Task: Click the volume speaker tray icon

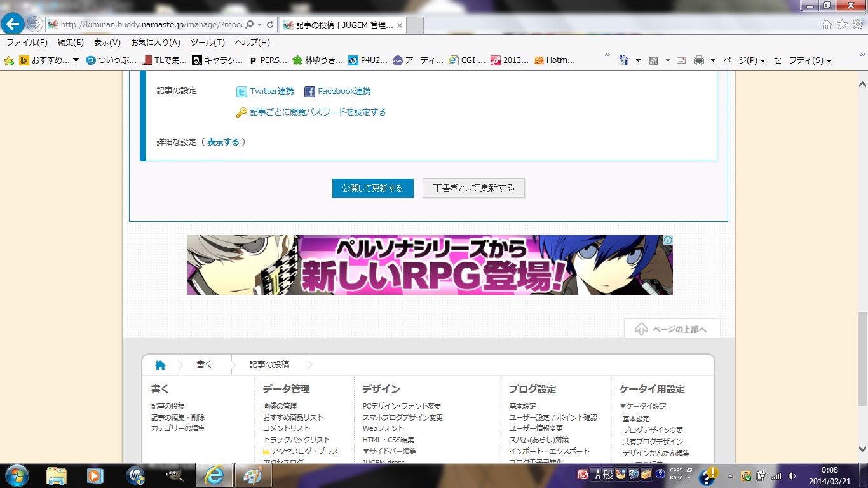Action: 792,475
